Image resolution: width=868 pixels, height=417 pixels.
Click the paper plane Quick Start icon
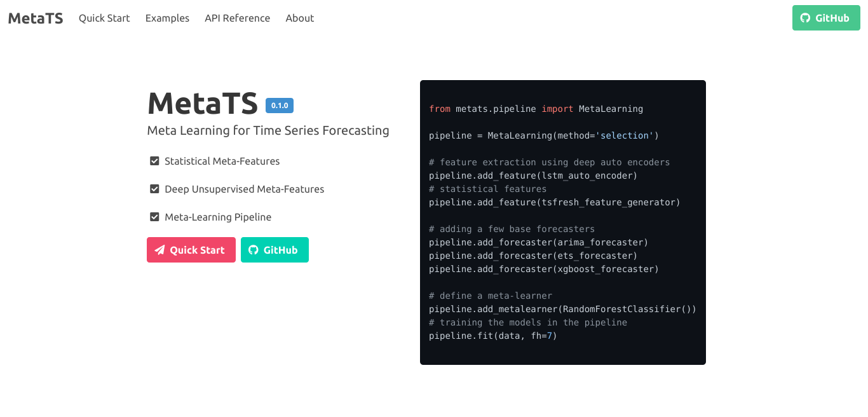159,250
